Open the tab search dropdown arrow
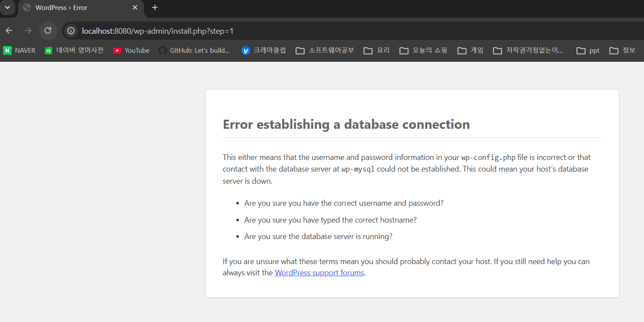 click(7, 7)
